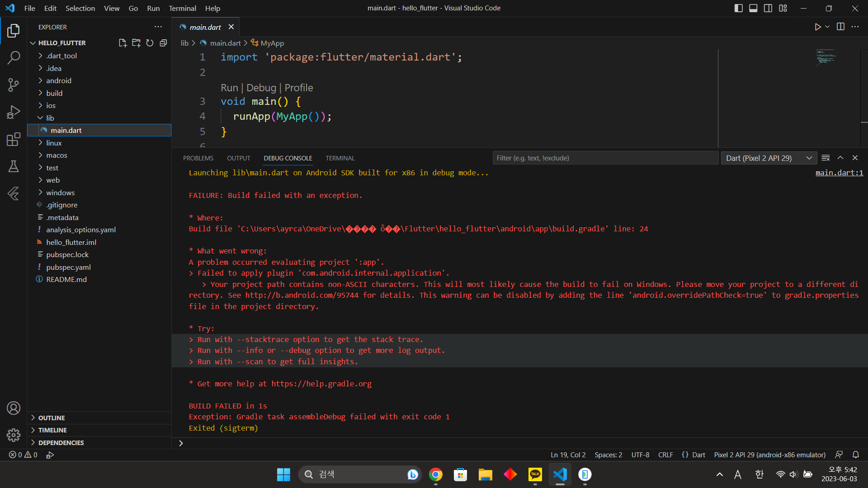Clear the debug console output
The width and height of the screenshot is (868, 488).
pos(826,158)
